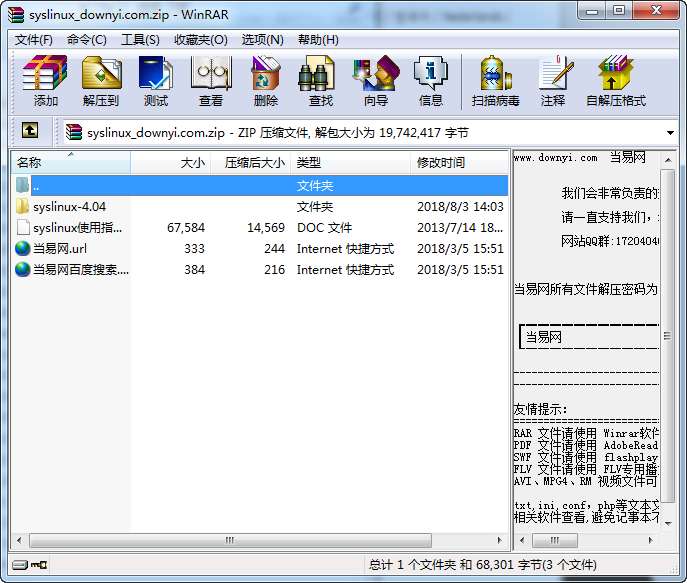Viewport: 687px width, 583px height.
Task: Select the 当易网百度搜索... file name
Action: tap(81, 270)
